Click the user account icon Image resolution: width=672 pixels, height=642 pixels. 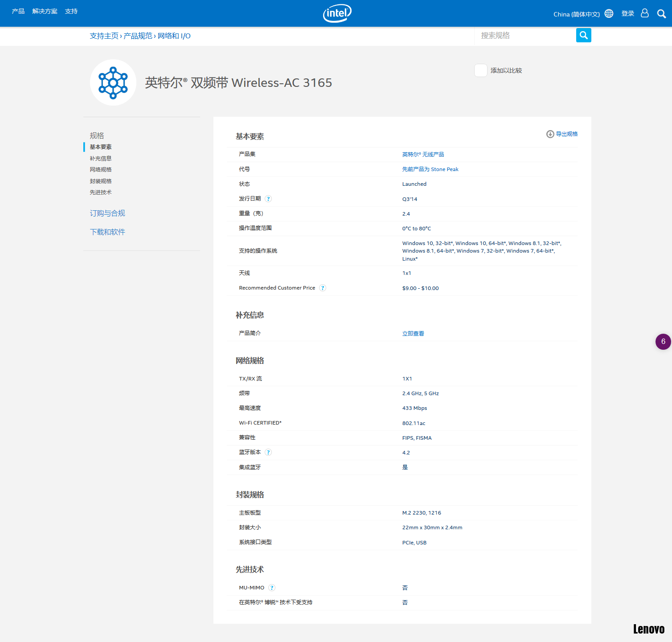644,13
